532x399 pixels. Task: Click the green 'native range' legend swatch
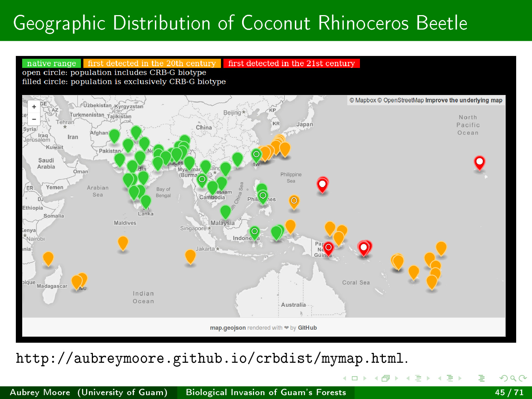[x=51, y=63]
